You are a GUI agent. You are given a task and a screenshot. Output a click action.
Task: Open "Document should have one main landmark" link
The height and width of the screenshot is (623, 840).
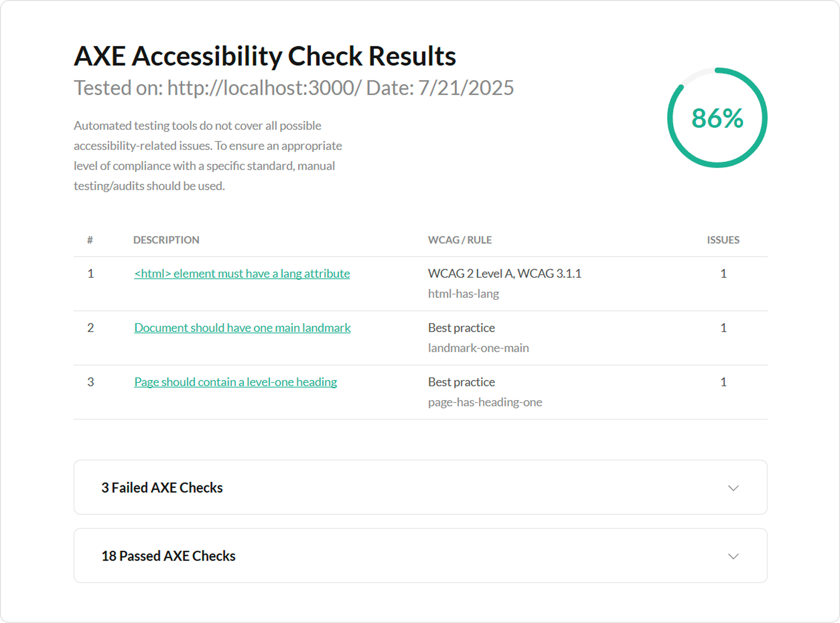tap(243, 328)
